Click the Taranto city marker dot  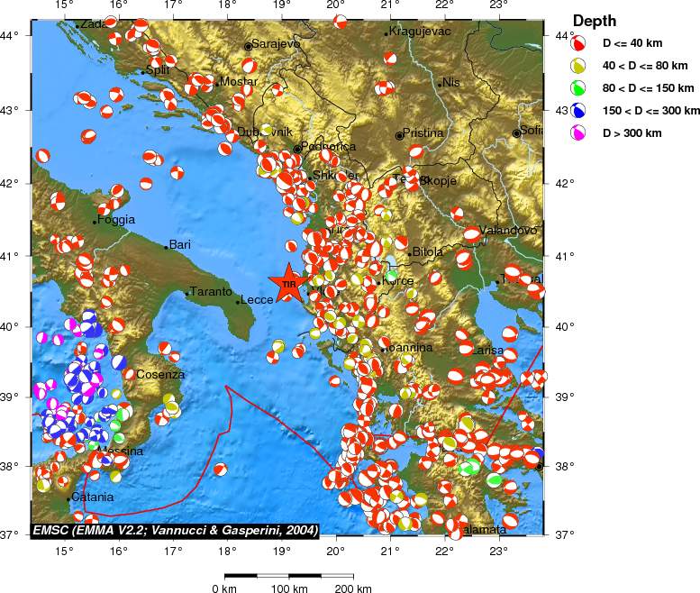coord(187,294)
